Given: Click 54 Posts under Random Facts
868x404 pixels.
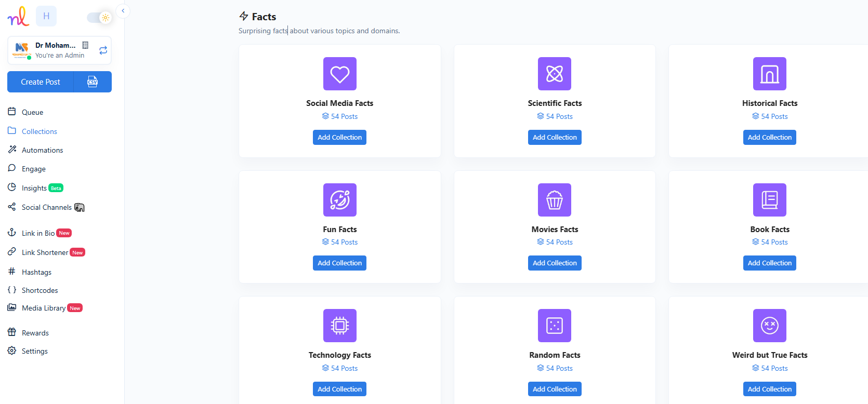Looking at the screenshot, I should click(555, 368).
